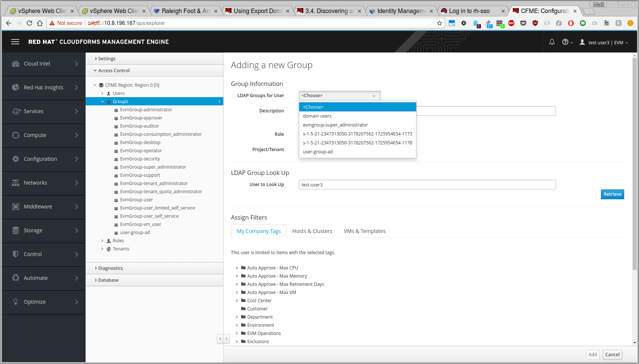Expand the Cost Center tag folder
Viewport: 639px width, 364px height.
tap(237, 301)
